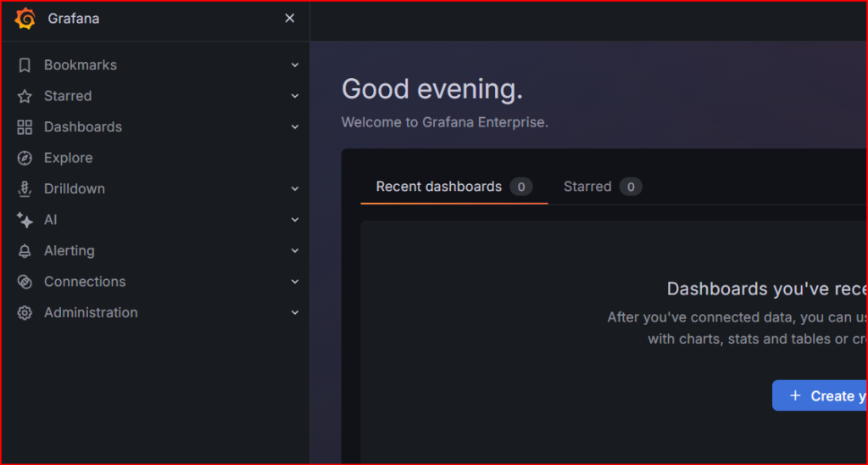Click the Explore compass icon
This screenshot has width=868, height=465.
25,158
